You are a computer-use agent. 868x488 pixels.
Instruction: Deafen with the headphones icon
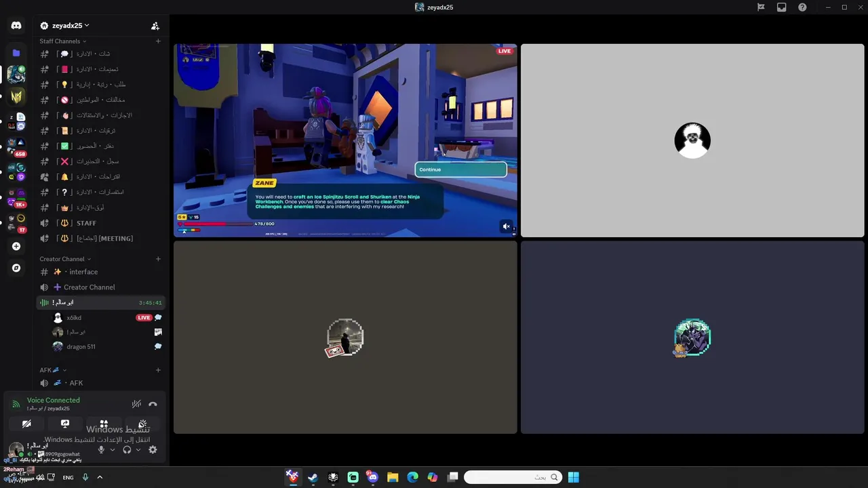tap(127, 449)
